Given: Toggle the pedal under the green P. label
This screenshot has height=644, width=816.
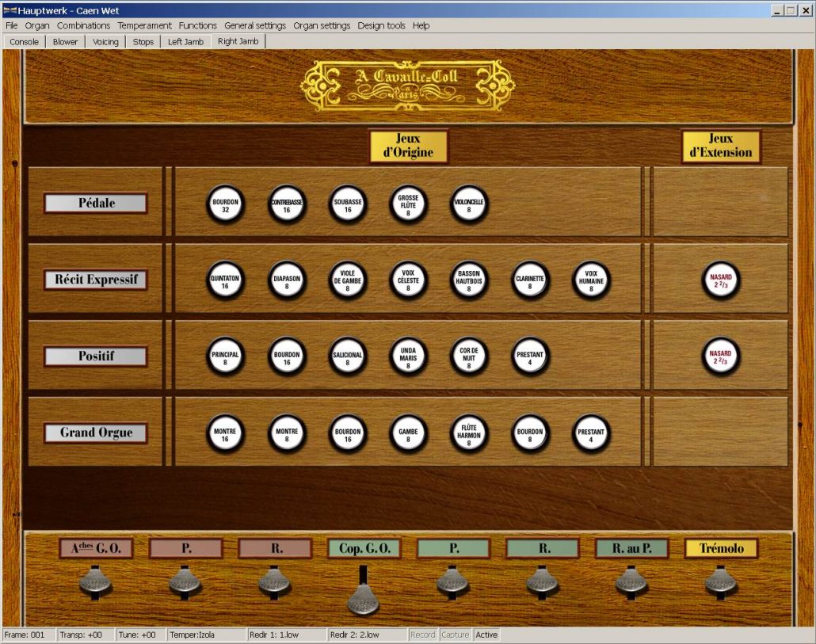Looking at the screenshot, I should click(x=452, y=581).
